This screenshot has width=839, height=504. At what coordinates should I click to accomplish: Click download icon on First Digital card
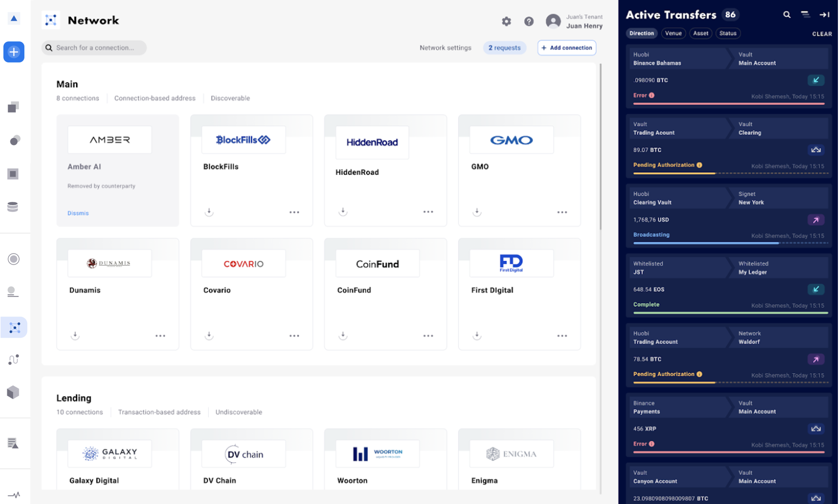477,336
